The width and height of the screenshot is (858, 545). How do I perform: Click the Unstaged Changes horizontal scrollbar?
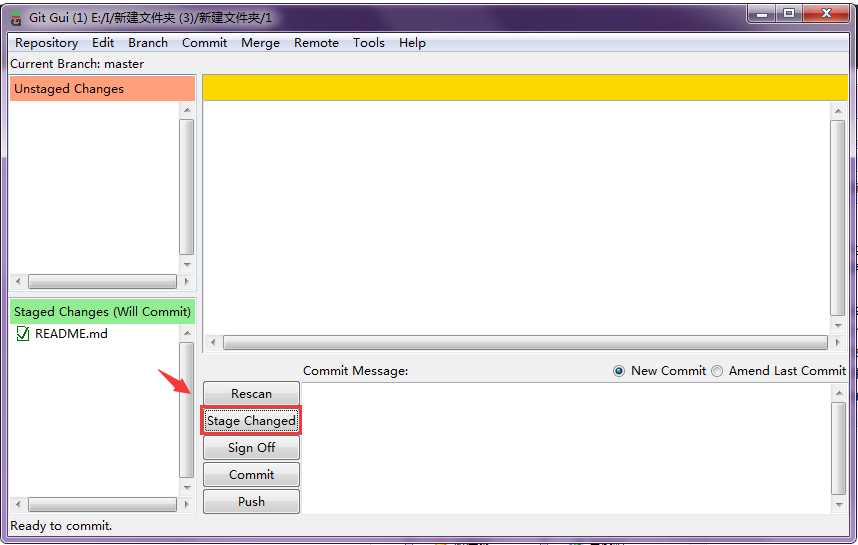point(102,281)
